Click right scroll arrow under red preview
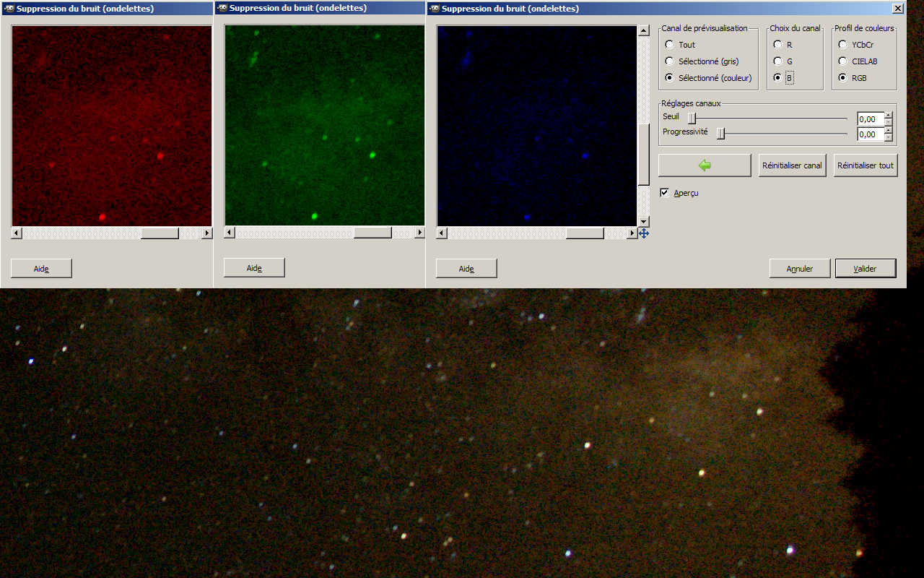The width and height of the screenshot is (924, 578). [x=207, y=233]
